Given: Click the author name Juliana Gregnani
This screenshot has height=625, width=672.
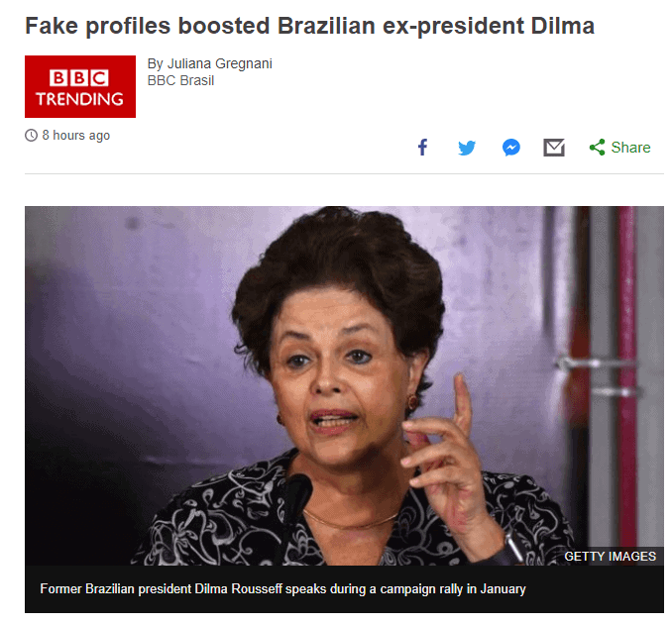Looking at the screenshot, I should tap(219, 63).
